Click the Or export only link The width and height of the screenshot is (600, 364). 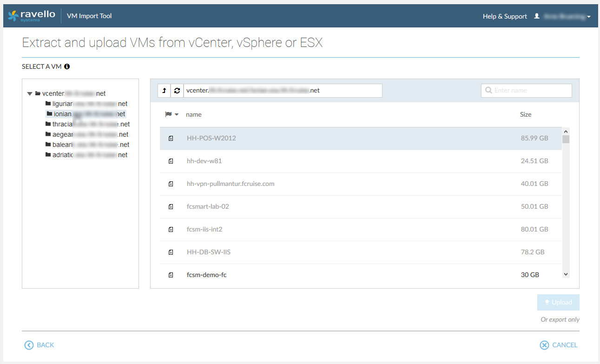pyautogui.click(x=560, y=320)
